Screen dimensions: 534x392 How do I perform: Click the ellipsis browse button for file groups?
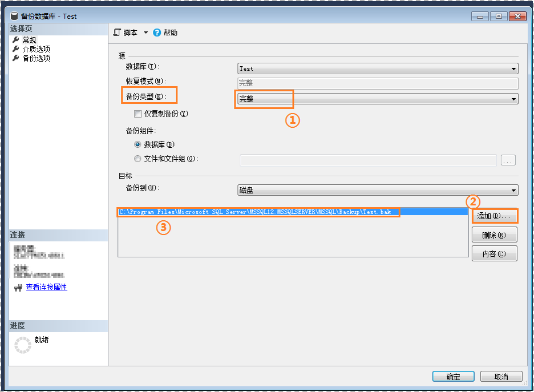click(508, 160)
